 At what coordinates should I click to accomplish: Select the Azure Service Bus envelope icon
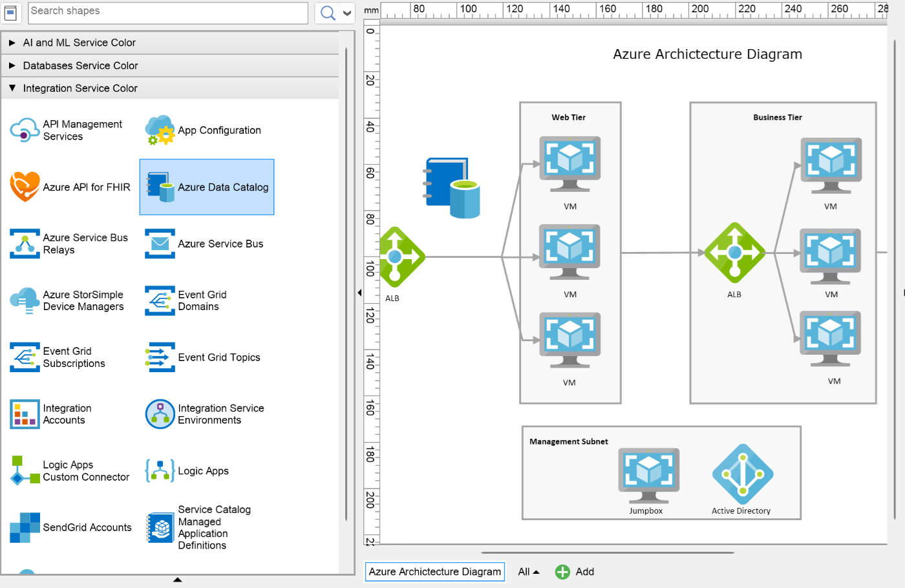click(x=160, y=244)
